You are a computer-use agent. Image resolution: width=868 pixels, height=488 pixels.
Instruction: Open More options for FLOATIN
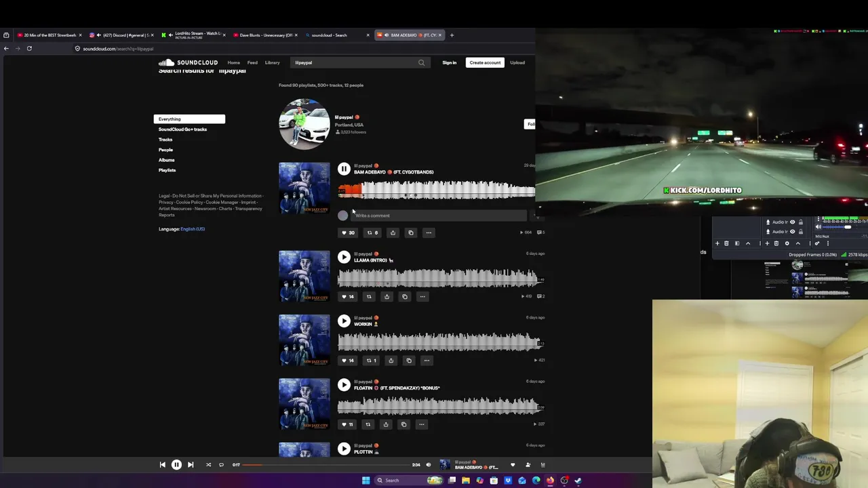(x=421, y=424)
